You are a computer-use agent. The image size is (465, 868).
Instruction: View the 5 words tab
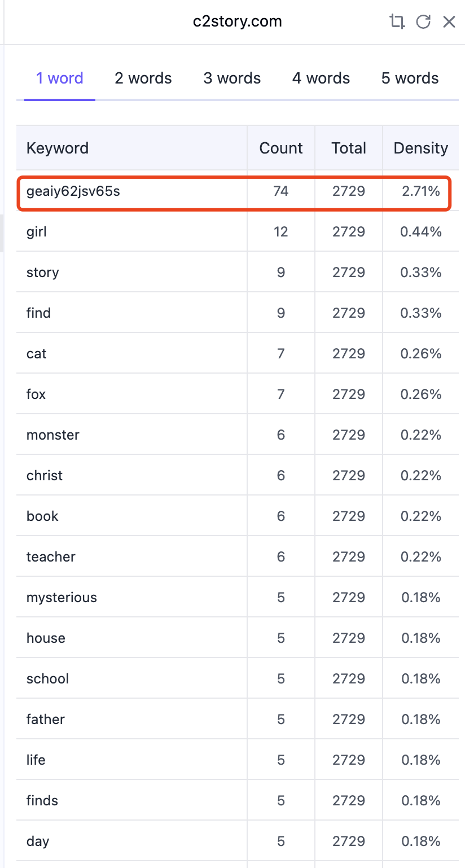pyautogui.click(x=410, y=78)
